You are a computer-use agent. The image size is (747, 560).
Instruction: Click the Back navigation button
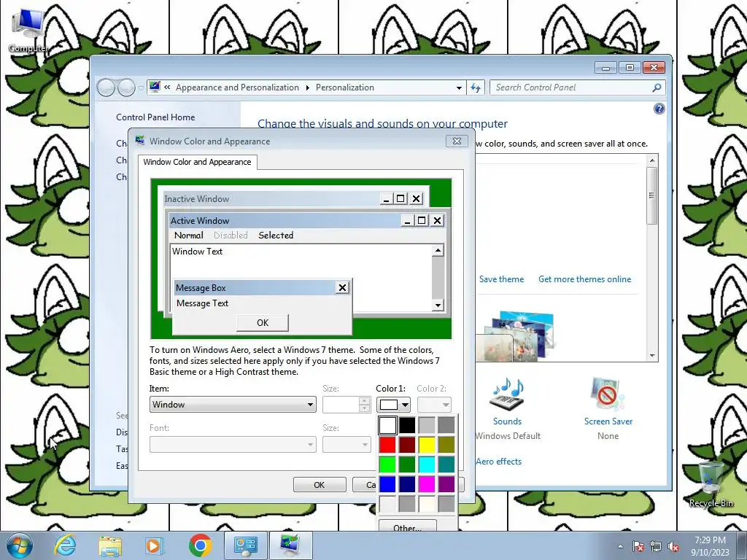coord(106,87)
